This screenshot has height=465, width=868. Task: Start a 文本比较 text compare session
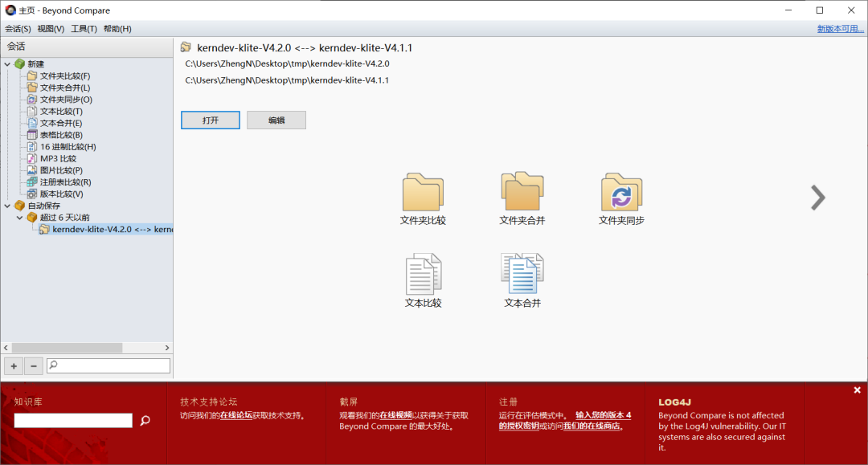[423, 275]
